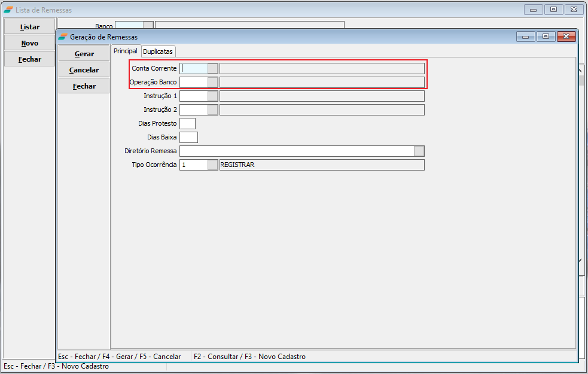Click the Gerar button
Screen dimensions: 588x374
[x=84, y=54]
